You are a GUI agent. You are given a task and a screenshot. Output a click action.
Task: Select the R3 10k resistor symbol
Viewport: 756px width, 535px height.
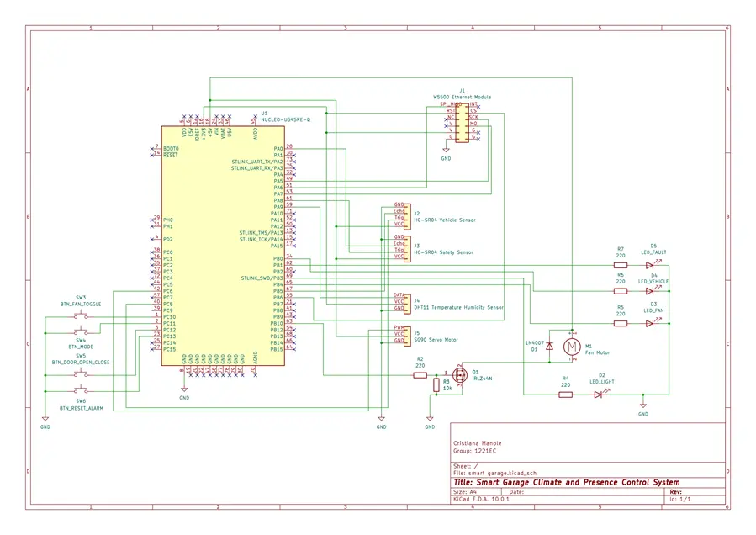coord(436,384)
